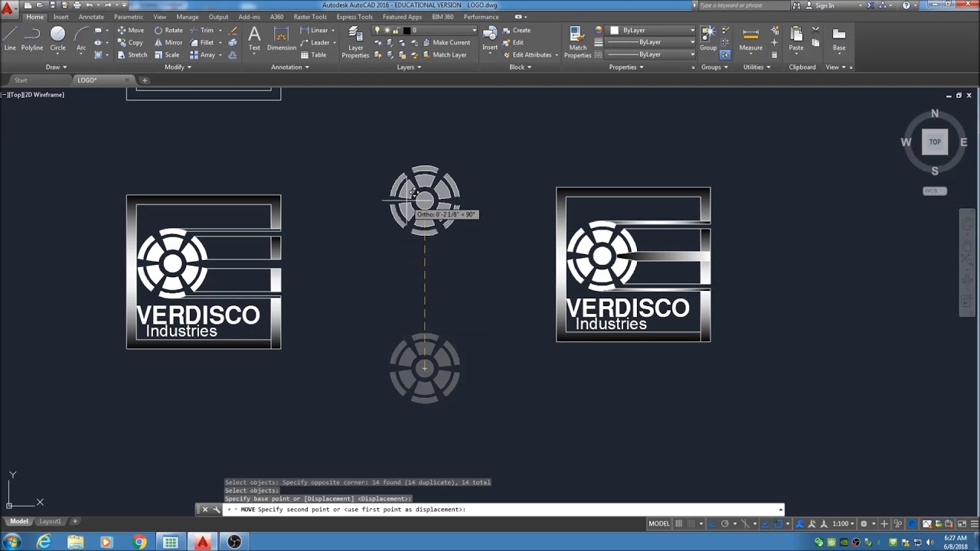This screenshot has height=551, width=980.
Task: Select the Dimension tool
Action: tap(281, 38)
